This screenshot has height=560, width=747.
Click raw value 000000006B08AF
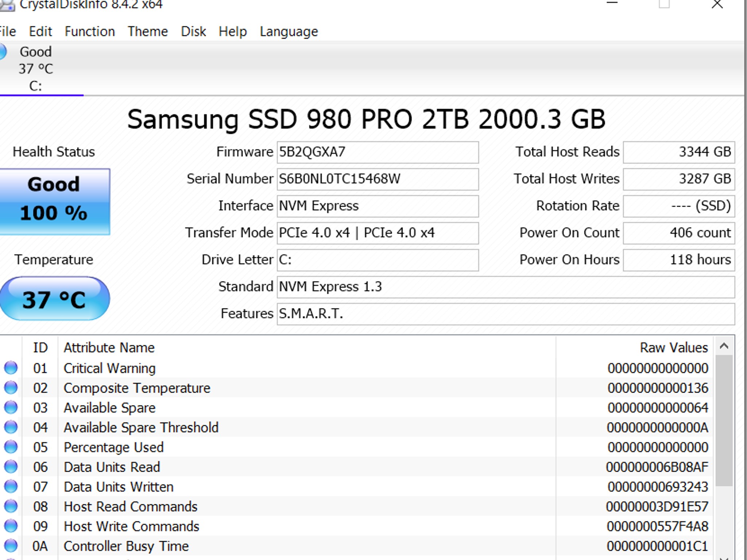pos(657,467)
